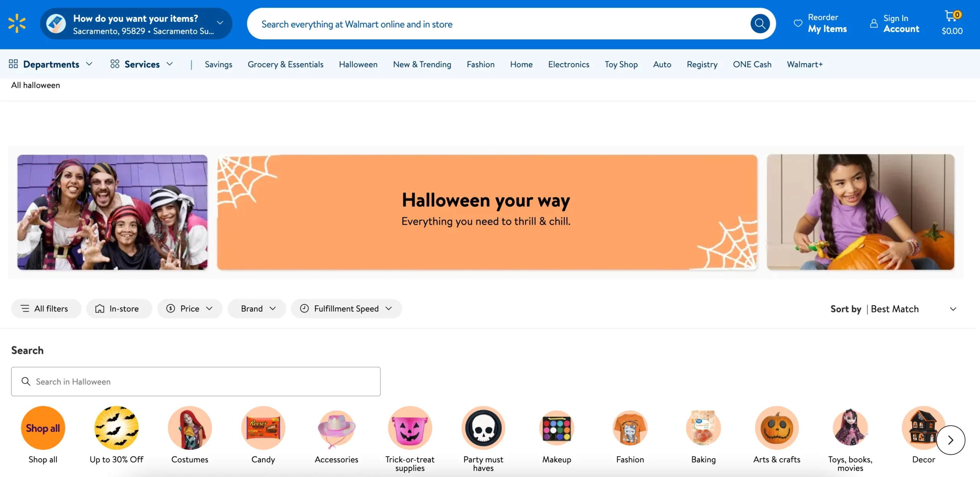Open Walmart+ nav link
This screenshot has width=980, height=477.
click(805, 64)
